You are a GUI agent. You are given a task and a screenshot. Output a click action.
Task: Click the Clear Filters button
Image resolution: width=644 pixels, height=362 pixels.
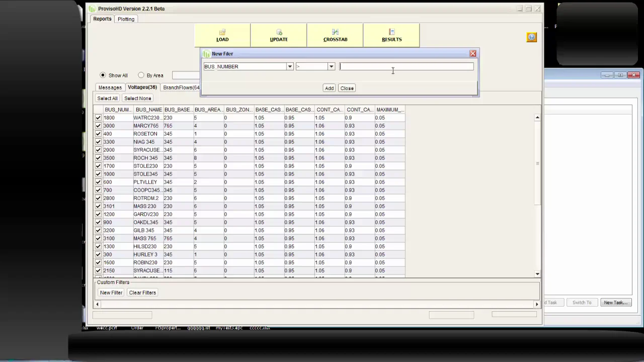pos(142,293)
